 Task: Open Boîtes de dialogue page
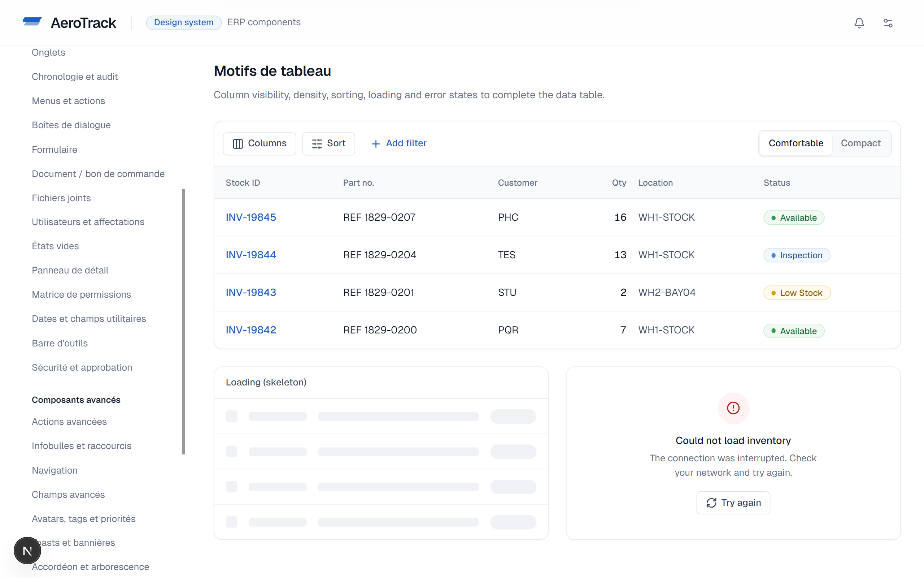(71, 125)
